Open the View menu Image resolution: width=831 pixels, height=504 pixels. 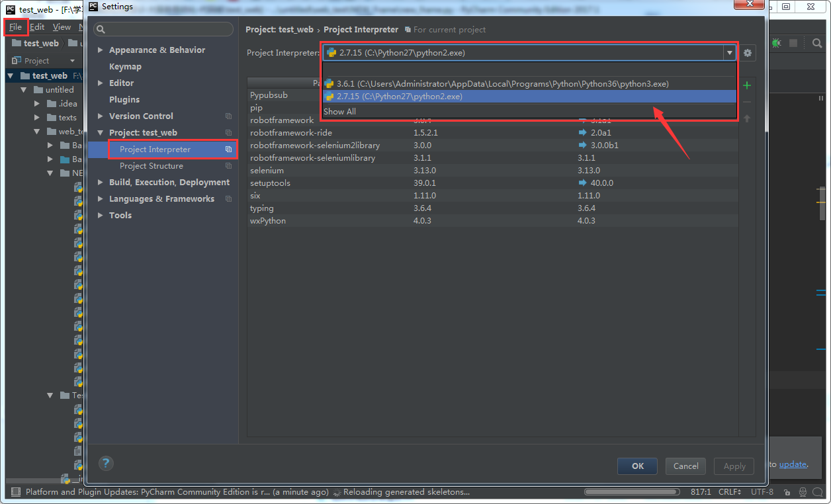pyautogui.click(x=62, y=27)
